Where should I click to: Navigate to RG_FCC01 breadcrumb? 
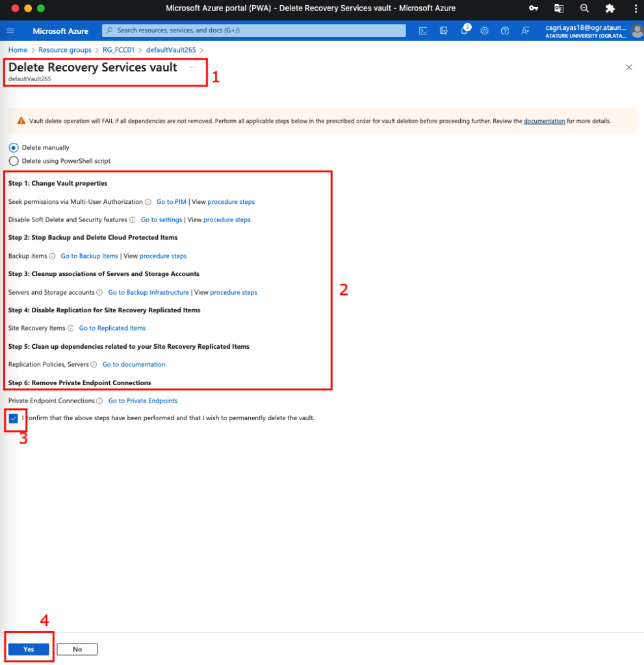[x=118, y=50]
